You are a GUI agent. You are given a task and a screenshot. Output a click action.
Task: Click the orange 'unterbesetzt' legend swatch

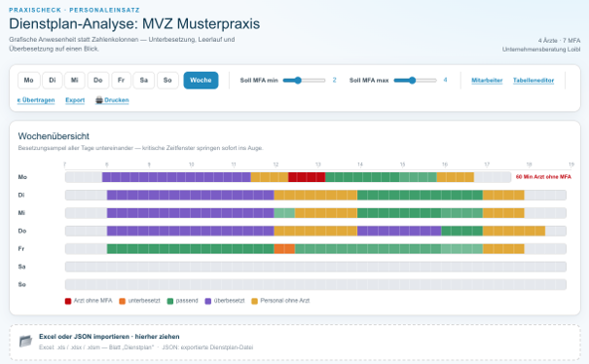(122, 301)
